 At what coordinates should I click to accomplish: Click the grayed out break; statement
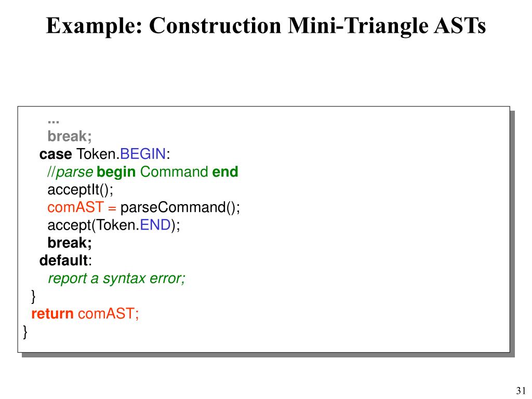[x=70, y=137]
